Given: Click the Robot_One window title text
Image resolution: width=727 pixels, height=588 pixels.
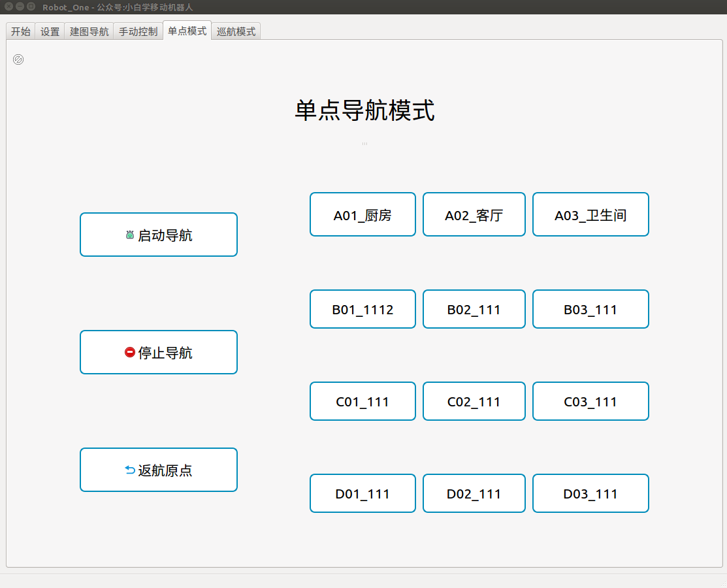Looking at the screenshot, I should (x=118, y=7).
